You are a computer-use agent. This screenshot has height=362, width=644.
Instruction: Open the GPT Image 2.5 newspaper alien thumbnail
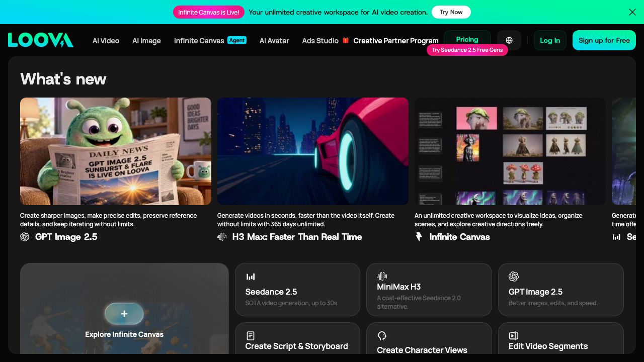[x=116, y=151]
